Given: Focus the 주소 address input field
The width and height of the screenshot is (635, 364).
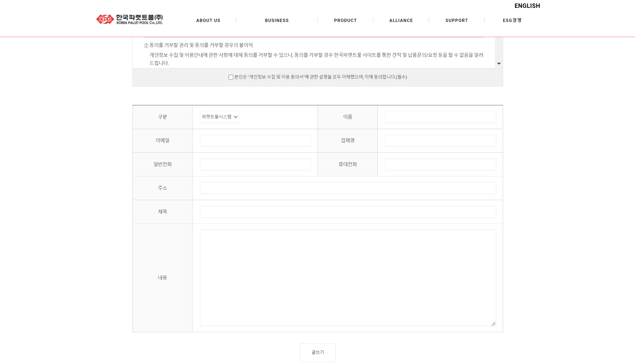Looking at the screenshot, I should coord(348,188).
